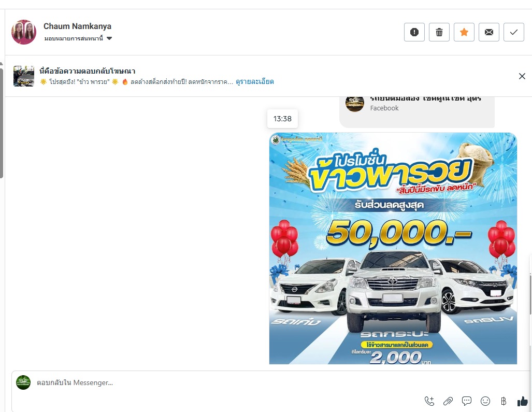Image resolution: width=532 pixels, height=412 pixels.
Task: Send a thumbs-up like
Action: coord(523,402)
